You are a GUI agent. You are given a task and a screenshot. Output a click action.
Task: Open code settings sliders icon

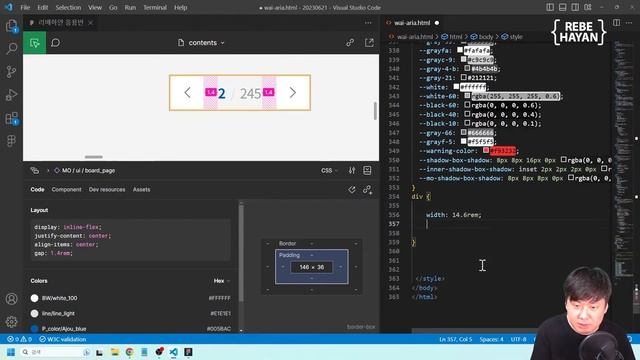pyautogui.click(x=352, y=171)
